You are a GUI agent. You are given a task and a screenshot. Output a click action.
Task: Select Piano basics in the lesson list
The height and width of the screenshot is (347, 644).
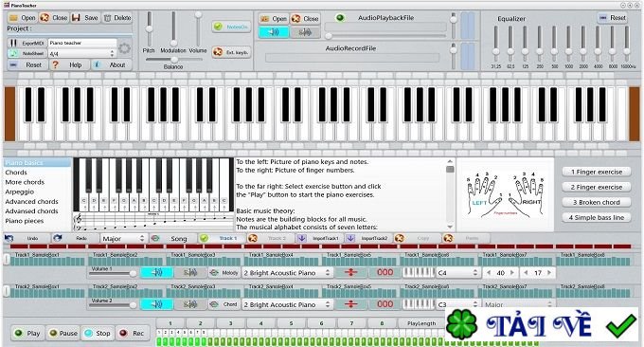37,163
